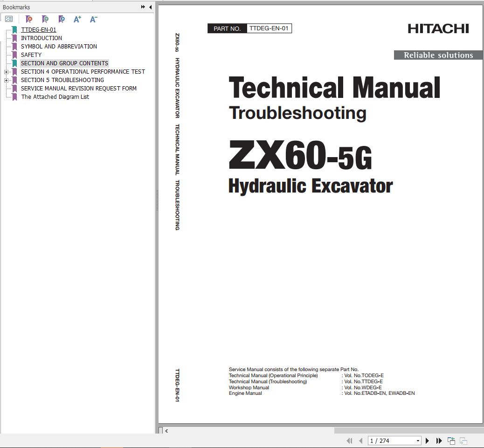Jump to the last page
The height and width of the screenshot is (448, 484).
[439, 441]
